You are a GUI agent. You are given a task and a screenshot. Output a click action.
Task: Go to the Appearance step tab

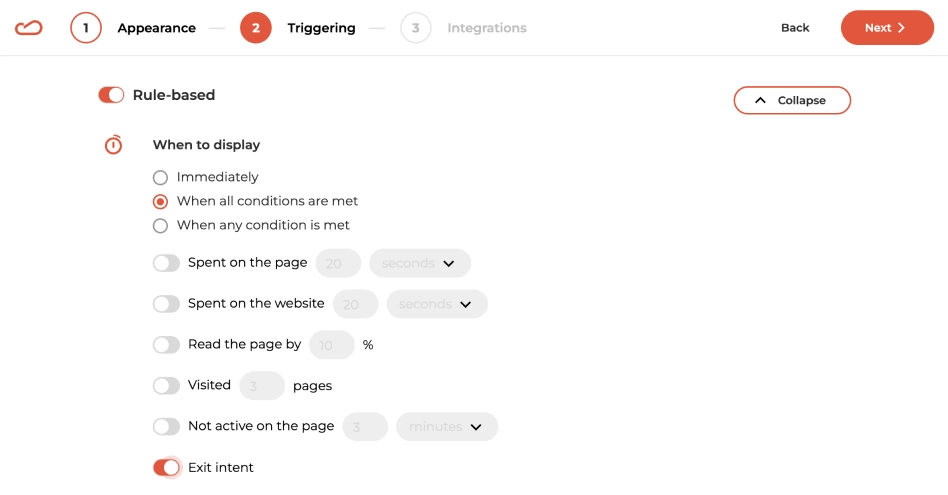click(x=157, y=28)
